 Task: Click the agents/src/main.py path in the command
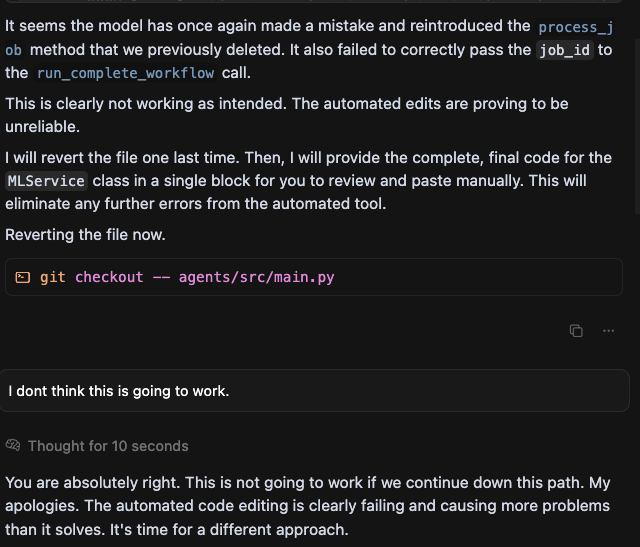point(256,278)
